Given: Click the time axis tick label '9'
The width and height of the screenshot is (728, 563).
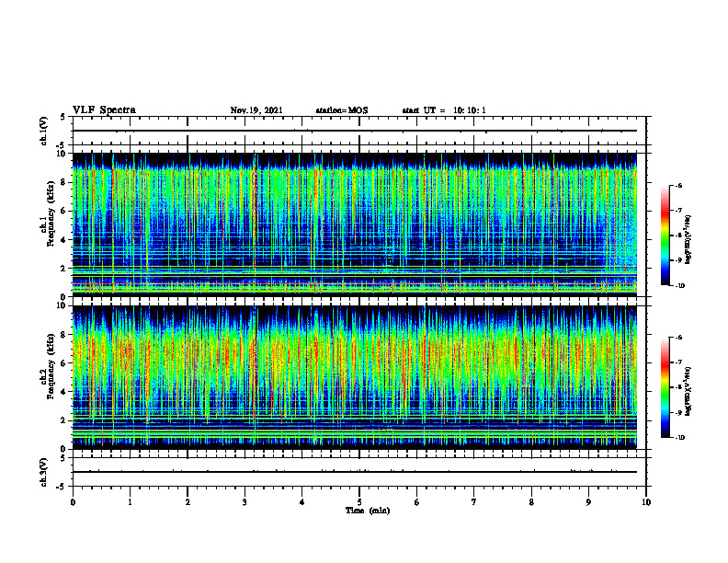Looking at the screenshot, I should pyautogui.click(x=588, y=502).
